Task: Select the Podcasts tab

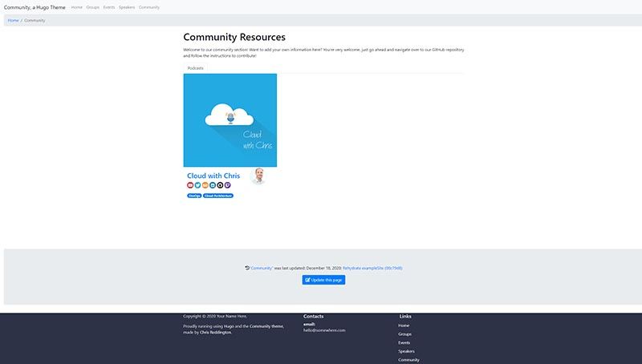Action: (x=195, y=68)
